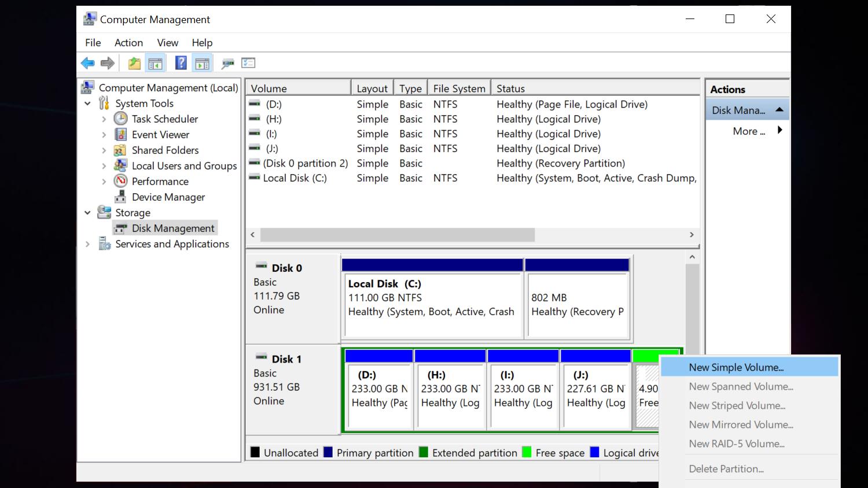Open the More Actions submenu arrow
The height and width of the screenshot is (488, 868).
coord(780,130)
